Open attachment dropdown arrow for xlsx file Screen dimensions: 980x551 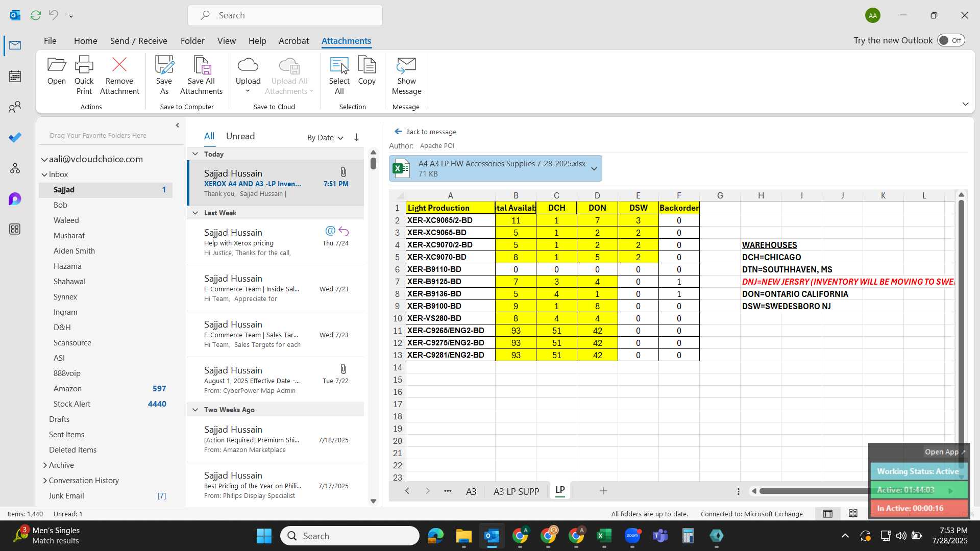594,169
